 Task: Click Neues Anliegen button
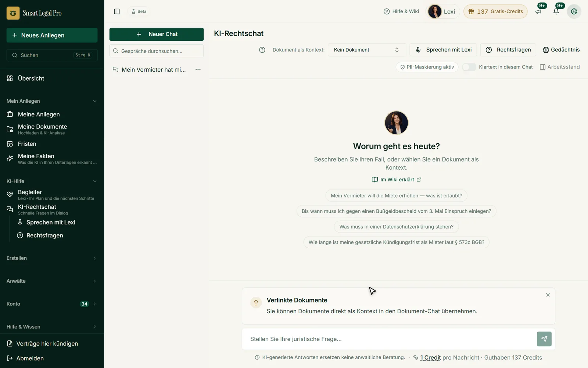pyautogui.click(x=52, y=35)
